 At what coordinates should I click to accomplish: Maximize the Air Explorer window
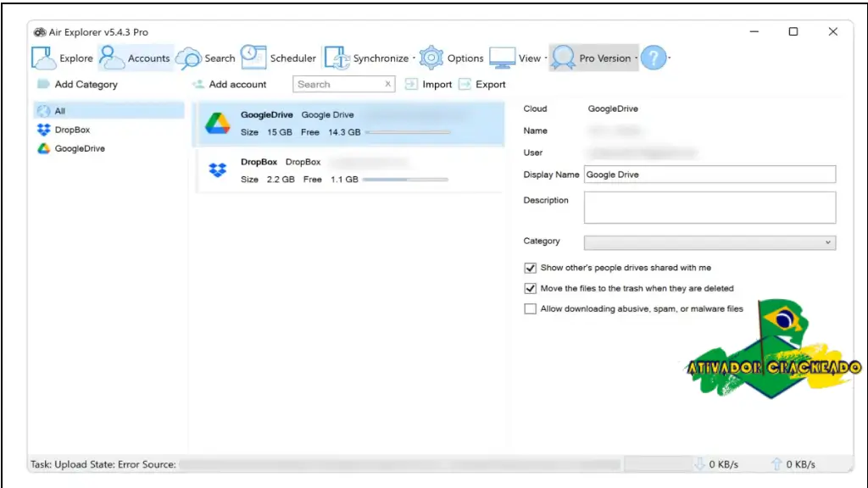[x=793, y=31]
